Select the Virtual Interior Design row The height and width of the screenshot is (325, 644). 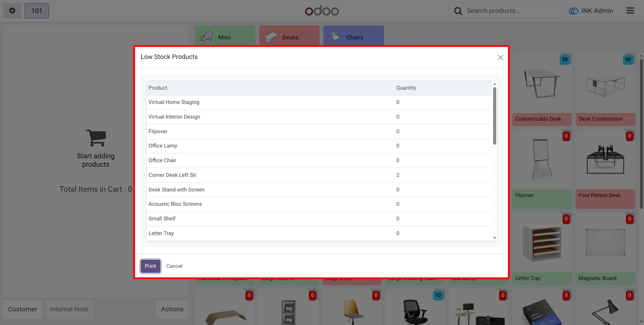319,117
